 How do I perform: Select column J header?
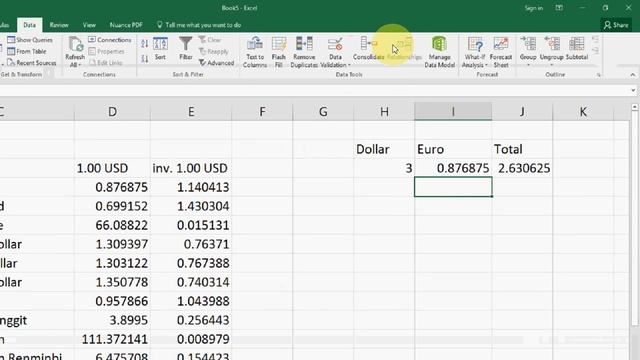coord(522,111)
